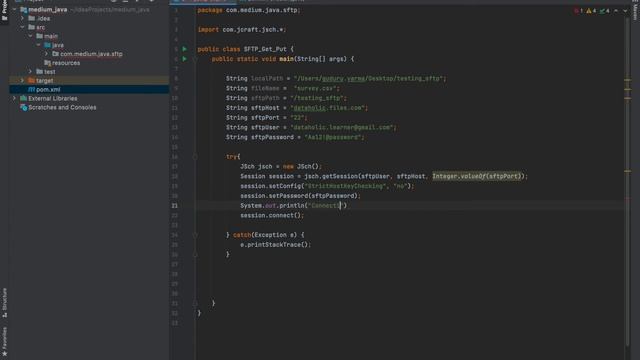The image size is (640, 360).
Task: Collapse the main folder
Action: point(31,36)
